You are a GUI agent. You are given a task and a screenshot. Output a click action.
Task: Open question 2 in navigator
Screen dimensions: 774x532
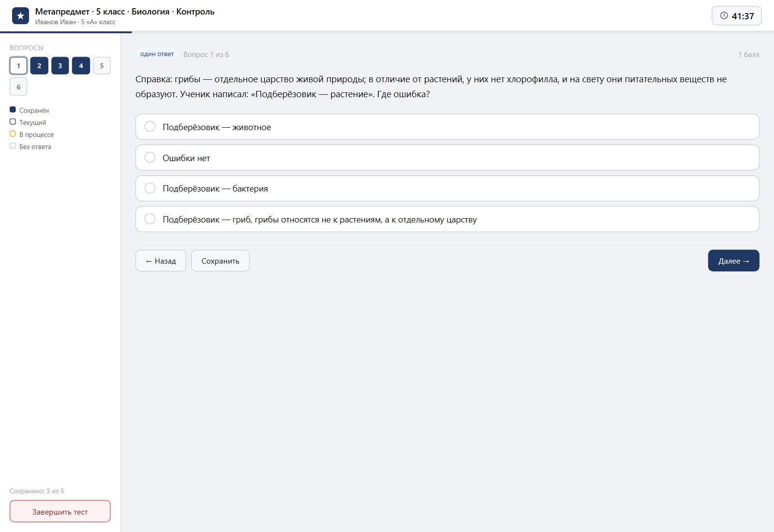[39, 66]
